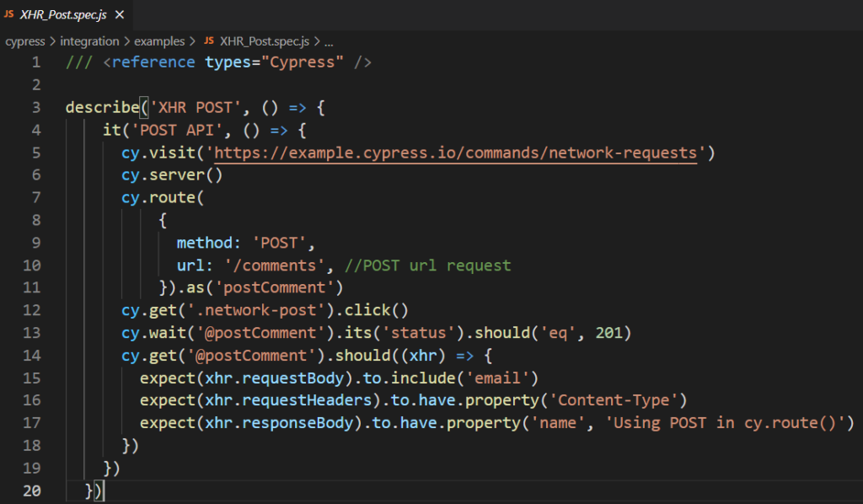Select the XHR_Post.spec.js editor tab

[x=66, y=15]
